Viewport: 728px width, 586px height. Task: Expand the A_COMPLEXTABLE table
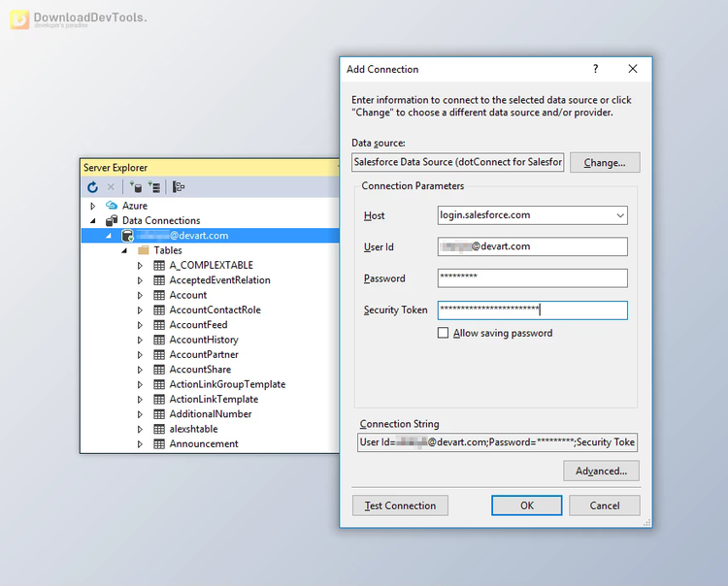(140, 266)
